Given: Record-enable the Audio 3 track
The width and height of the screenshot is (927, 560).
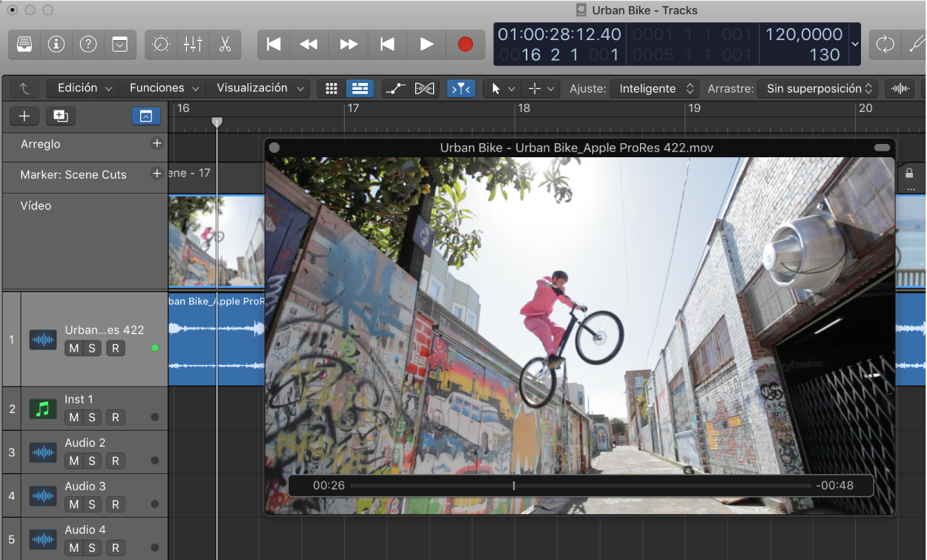Looking at the screenshot, I should 115,504.
